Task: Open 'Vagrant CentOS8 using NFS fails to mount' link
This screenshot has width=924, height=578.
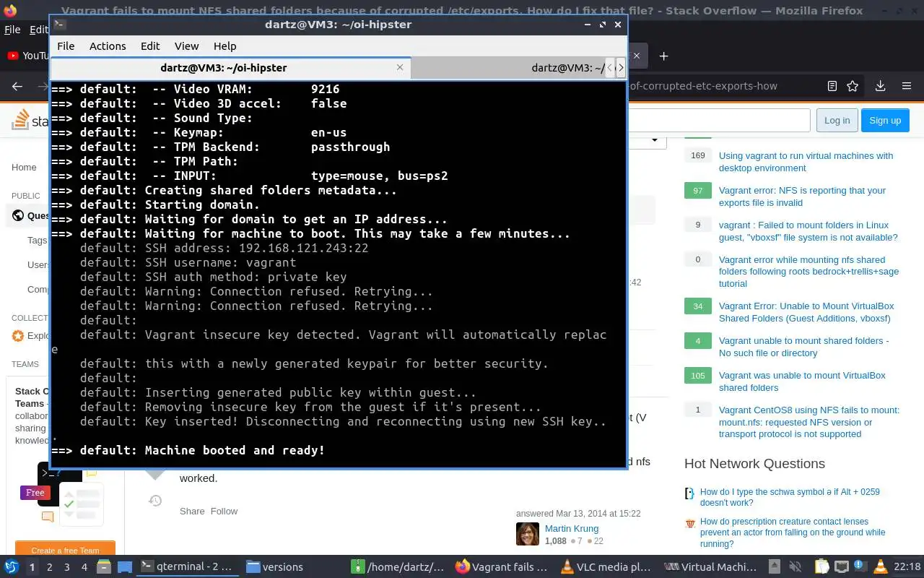Action: (x=808, y=422)
